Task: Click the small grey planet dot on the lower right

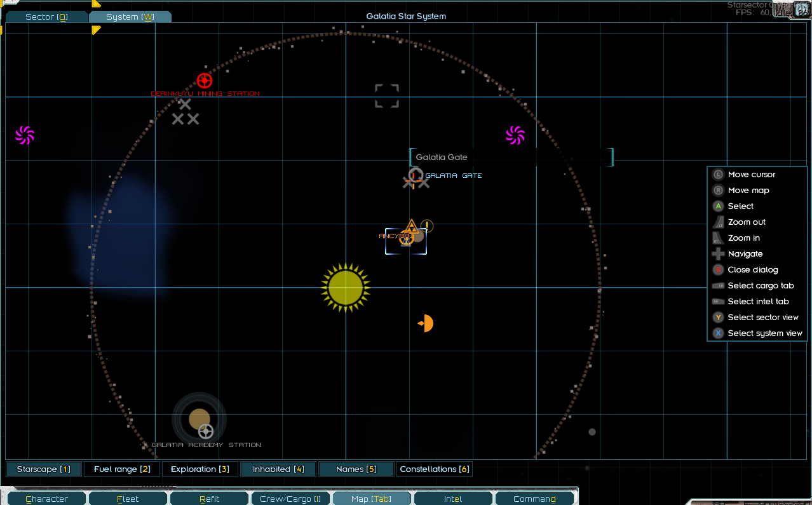Action: point(592,432)
